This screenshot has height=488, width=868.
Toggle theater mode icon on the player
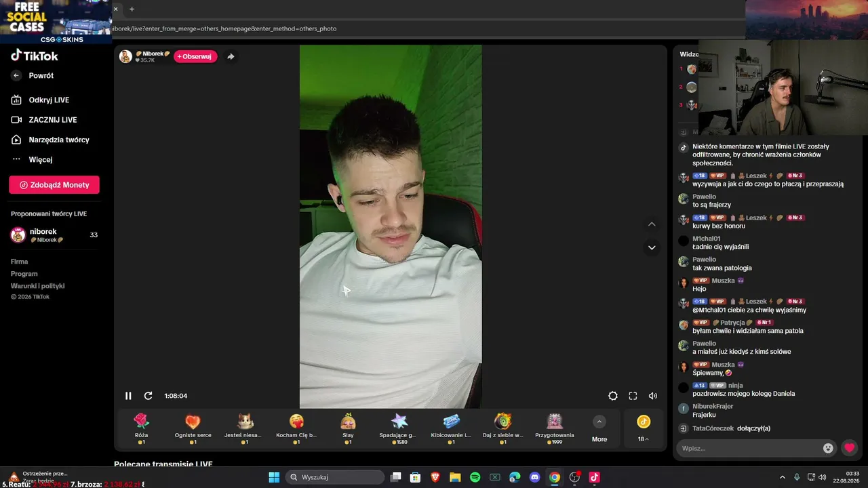click(x=613, y=396)
